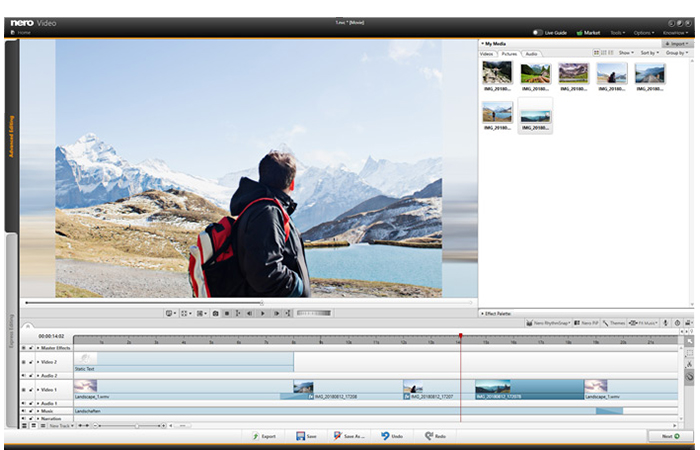
Task: Click the Themes button
Action: pos(615,323)
